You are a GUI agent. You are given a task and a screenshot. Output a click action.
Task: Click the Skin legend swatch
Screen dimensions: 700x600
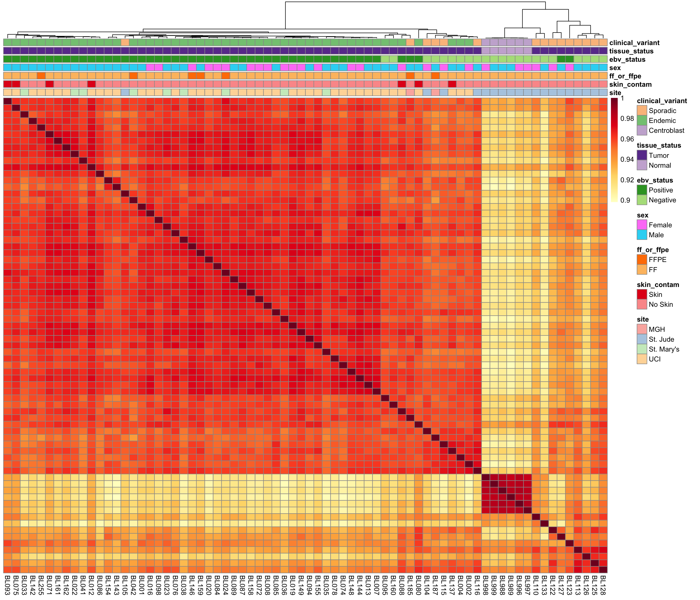coord(642,295)
